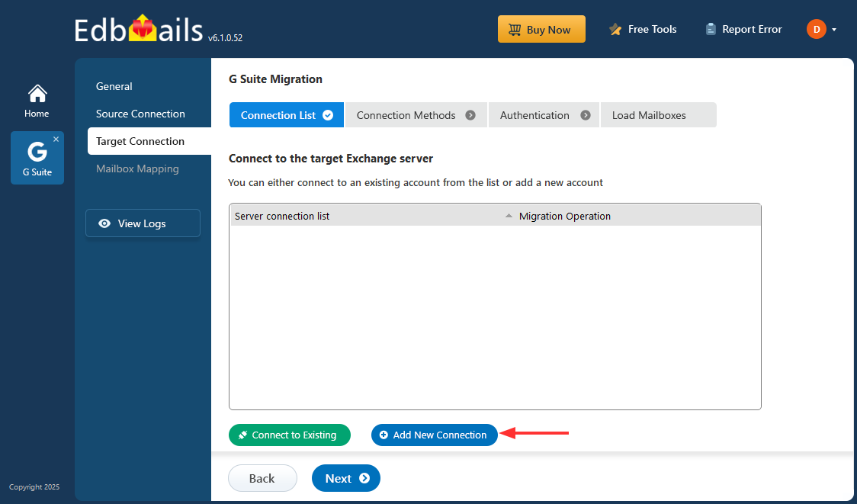This screenshot has height=504, width=857.
Task: Select Mailbox Mapping in the left menu
Action: [137, 169]
